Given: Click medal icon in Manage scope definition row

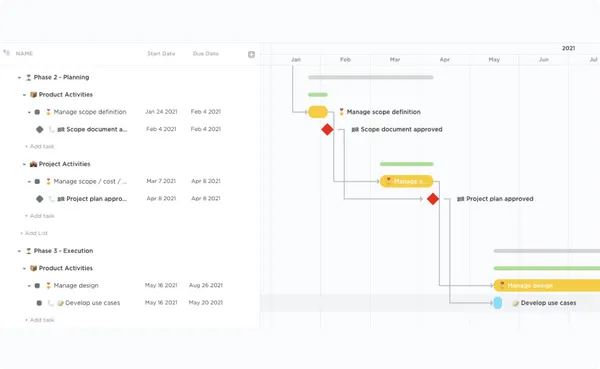Looking at the screenshot, I should tap(48, 112).
